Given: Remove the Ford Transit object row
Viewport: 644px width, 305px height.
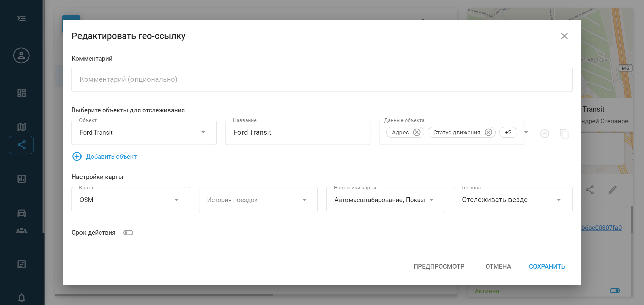Looking at the screenshot, I should click(x=545, y=134).
